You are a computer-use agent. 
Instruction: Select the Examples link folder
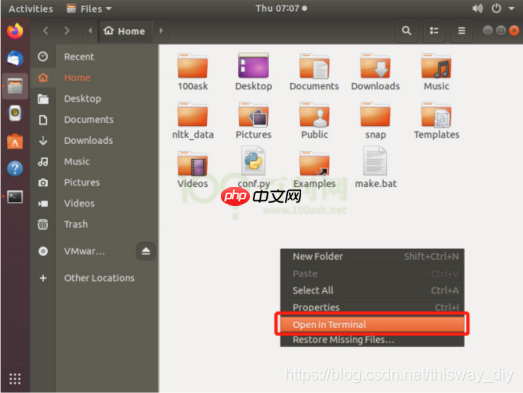(x=314, y=169)
